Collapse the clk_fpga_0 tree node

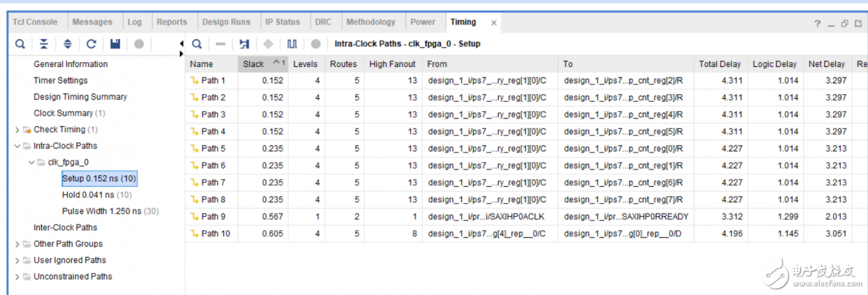[x=31, y=162]
